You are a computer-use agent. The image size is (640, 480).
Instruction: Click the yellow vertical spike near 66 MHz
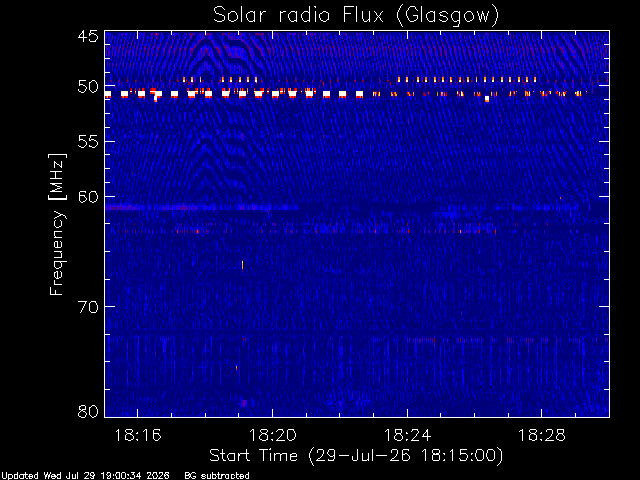pyautogui.click(x=242, y=265)
